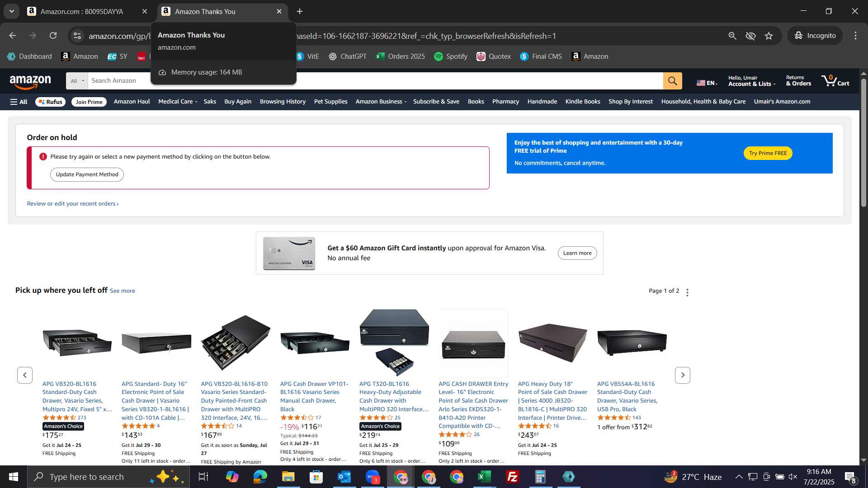The width and height of the screenshot is (868, 488).
Task: Open Returns & Orders link
Action: 798,81
